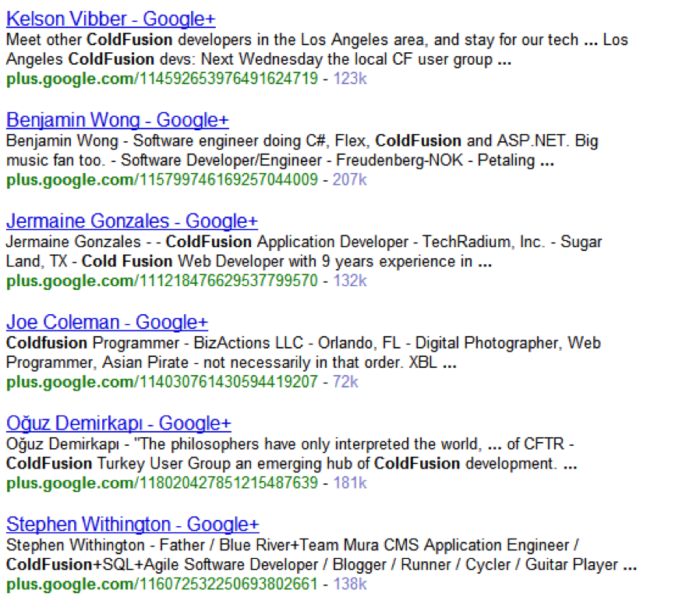Screen dimensions: 700x608
Task: Click the 138k cached link
Action: [350, 584]
